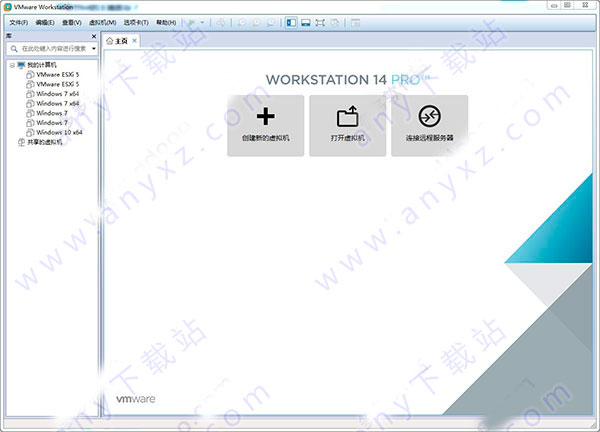Open the 虚拟机(M) menu
The width and height of the screenshot is (600, 432).
pos(103,23)
